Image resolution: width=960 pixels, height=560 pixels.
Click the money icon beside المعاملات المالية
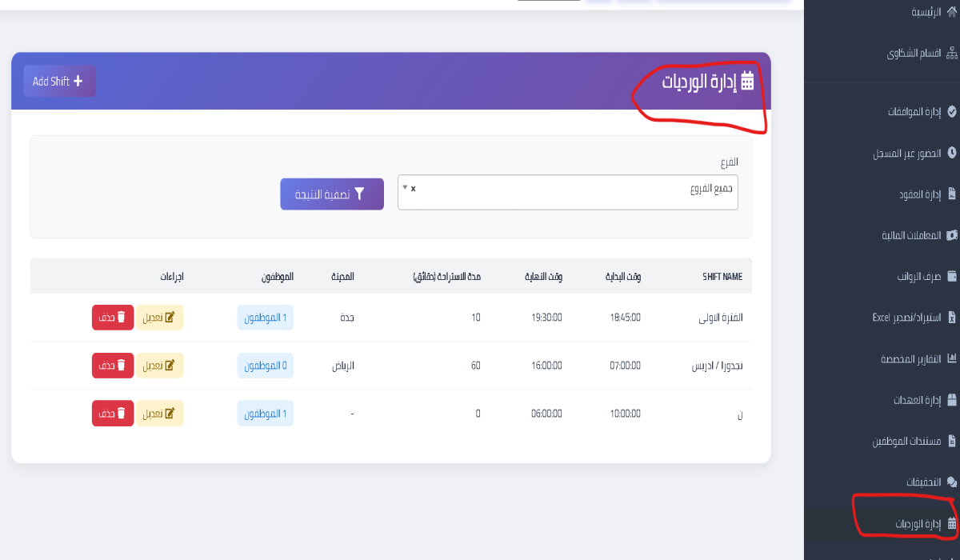951,235
